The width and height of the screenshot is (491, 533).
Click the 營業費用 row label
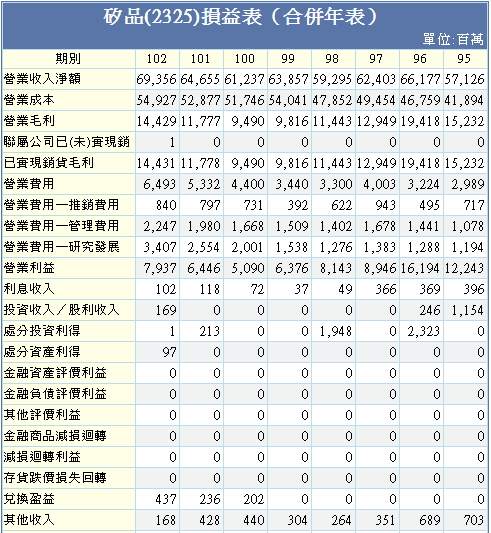tap(29, 184)
